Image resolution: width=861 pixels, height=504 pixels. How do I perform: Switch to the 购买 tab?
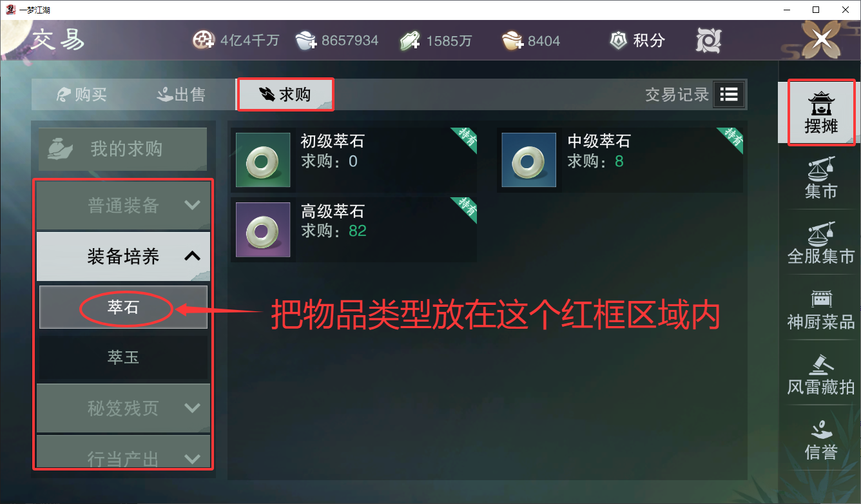[82, 95]
